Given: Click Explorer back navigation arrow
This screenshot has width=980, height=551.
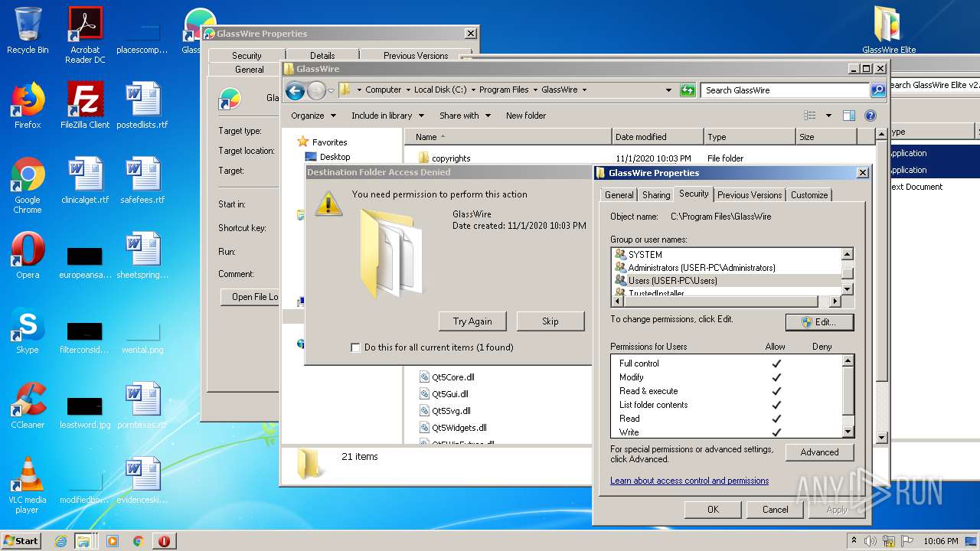Looking at the screenshot, I should [x=295, y=91].
